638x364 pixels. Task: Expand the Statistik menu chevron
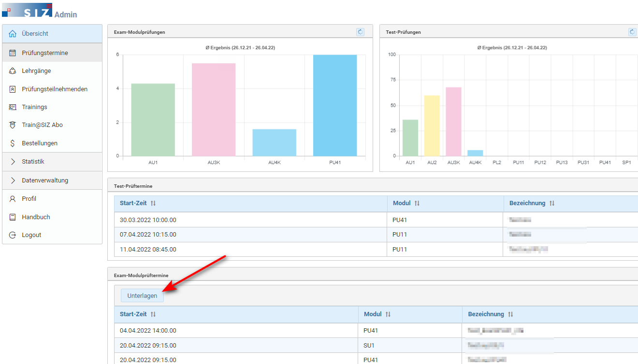coord(13,162)
